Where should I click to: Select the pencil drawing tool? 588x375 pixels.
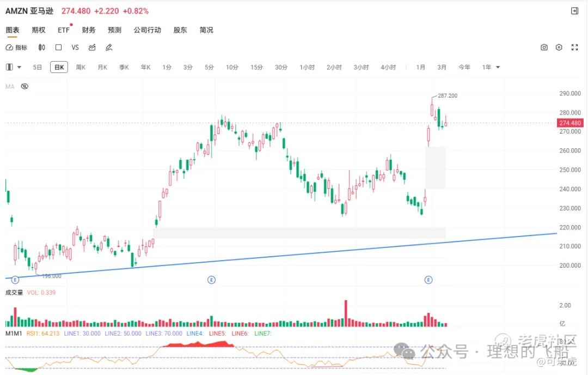pyautogui.click(x=109, y=47)
